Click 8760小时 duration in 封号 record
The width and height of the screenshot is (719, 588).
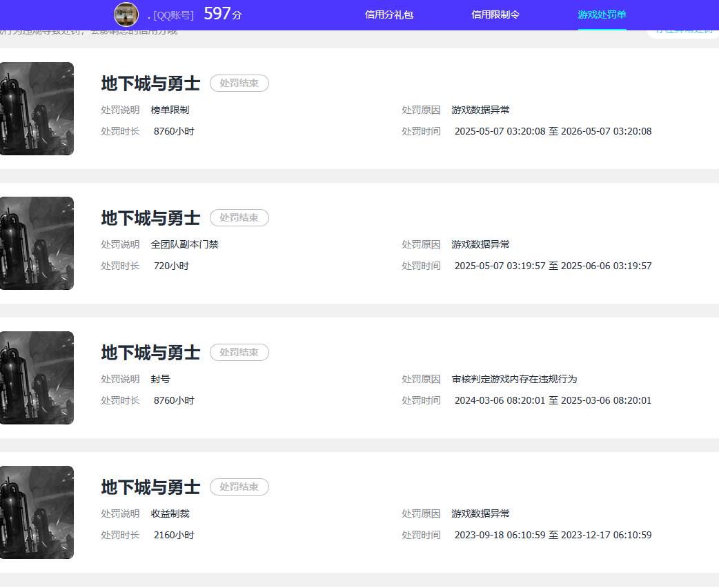tap(175, 400)
